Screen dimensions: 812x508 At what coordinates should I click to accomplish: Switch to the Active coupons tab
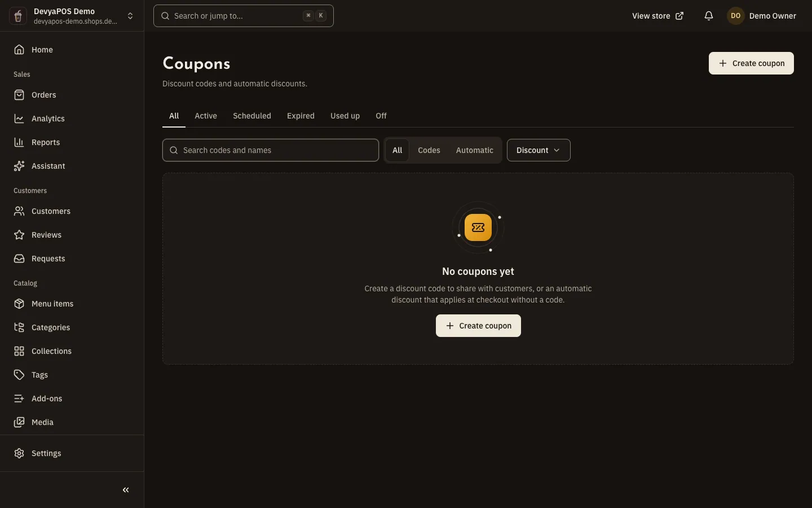[206, 116]
